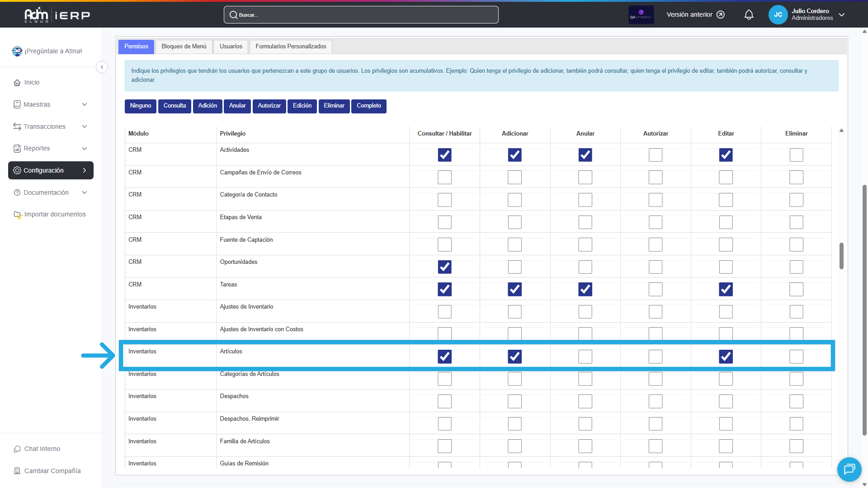The image size is (868, 488).
Task: Collapse sidebar with the arrow button
Action: click(x=102, y=67)
